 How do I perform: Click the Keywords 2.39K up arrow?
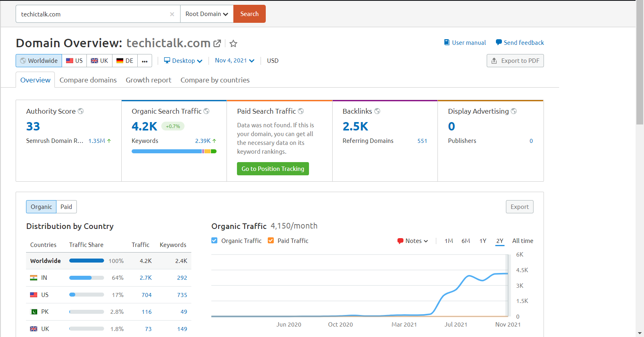click(214, 141)
